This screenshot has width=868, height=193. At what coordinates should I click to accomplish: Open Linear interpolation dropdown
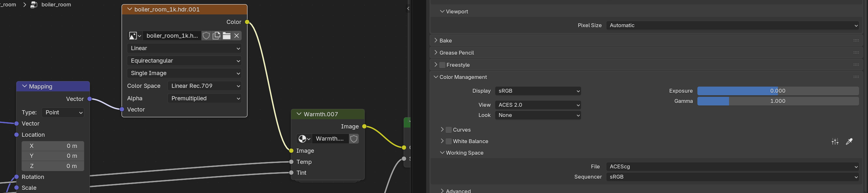tap(184, 48)
